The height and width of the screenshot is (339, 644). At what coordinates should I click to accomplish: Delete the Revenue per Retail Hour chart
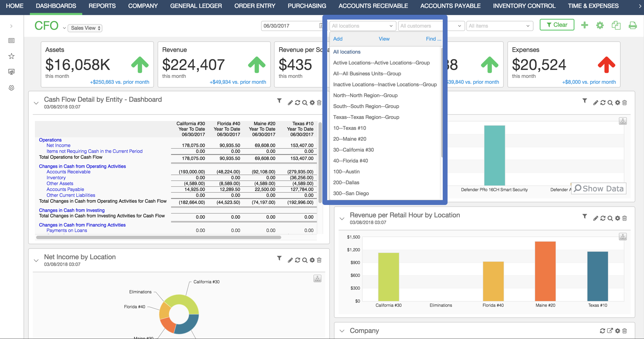click(624, 218)
